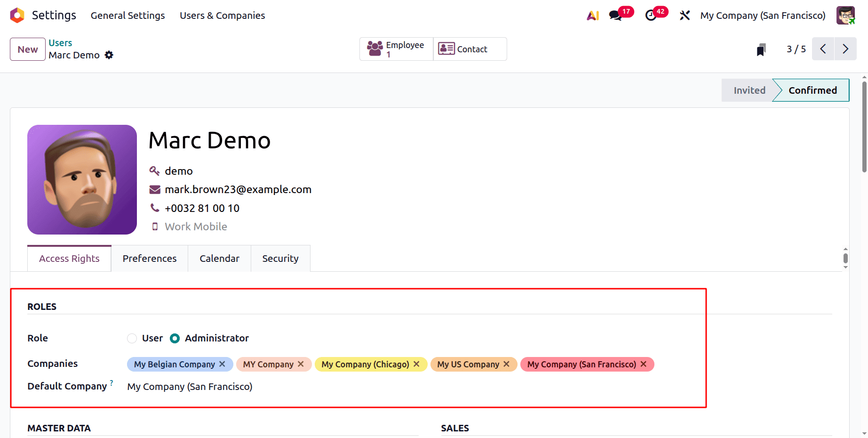Open the AI assistant
Viewport: 868px width, 438px height.
point(592,15)
